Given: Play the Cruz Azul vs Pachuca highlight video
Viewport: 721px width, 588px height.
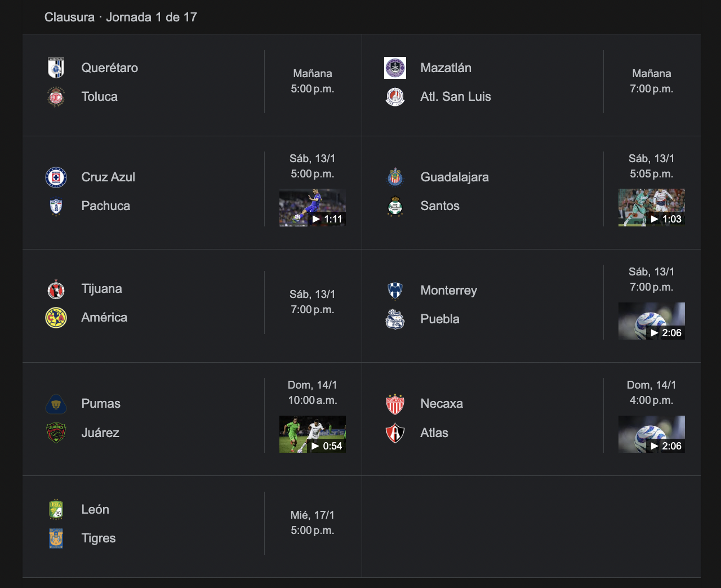Looking at the screenshot, I should pyautogui.click(x=313, y=208).
